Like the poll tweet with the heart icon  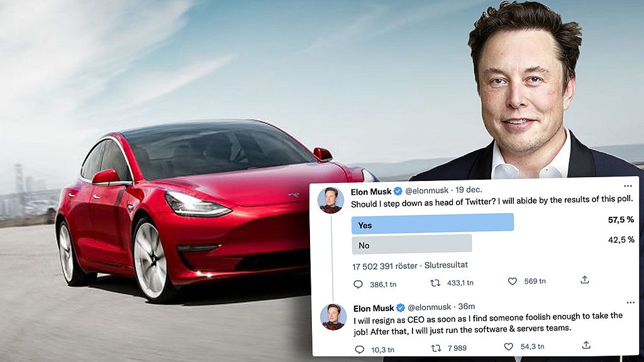point(512,281)
